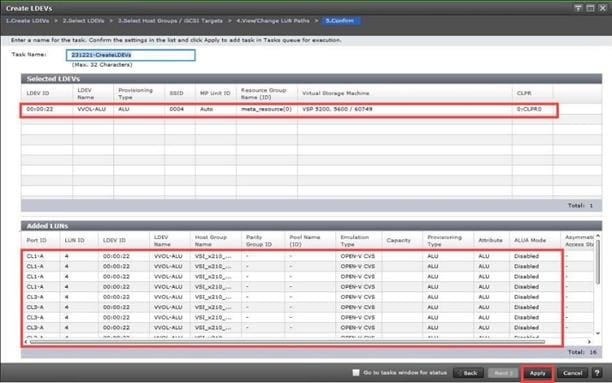Click the 'Added LUNs' section title

[47, 226]
